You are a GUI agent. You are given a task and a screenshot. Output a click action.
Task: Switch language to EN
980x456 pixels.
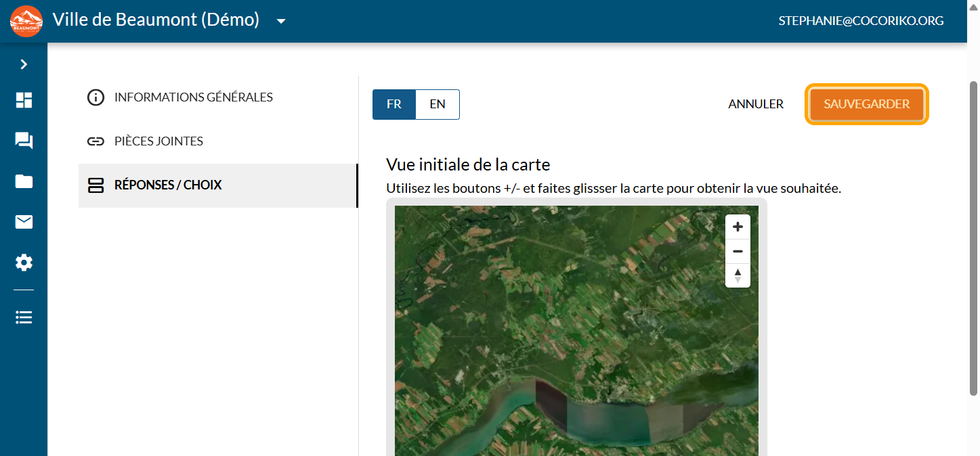click(438, 104)
